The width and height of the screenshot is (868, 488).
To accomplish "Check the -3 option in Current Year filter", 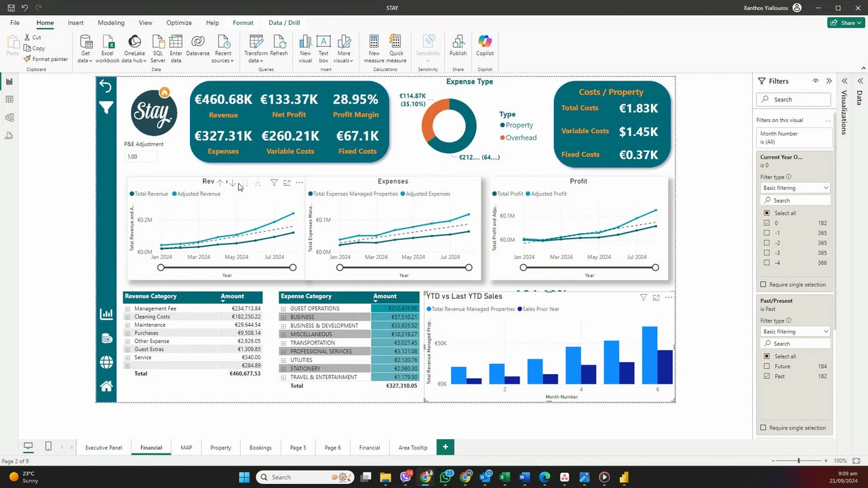I will (x=767, y=253).
